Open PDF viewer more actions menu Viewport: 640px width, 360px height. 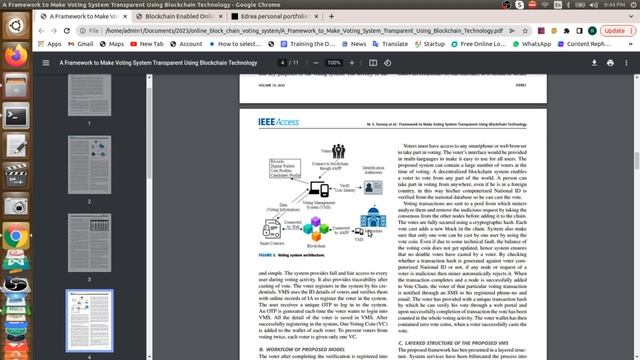coord(626,63)
